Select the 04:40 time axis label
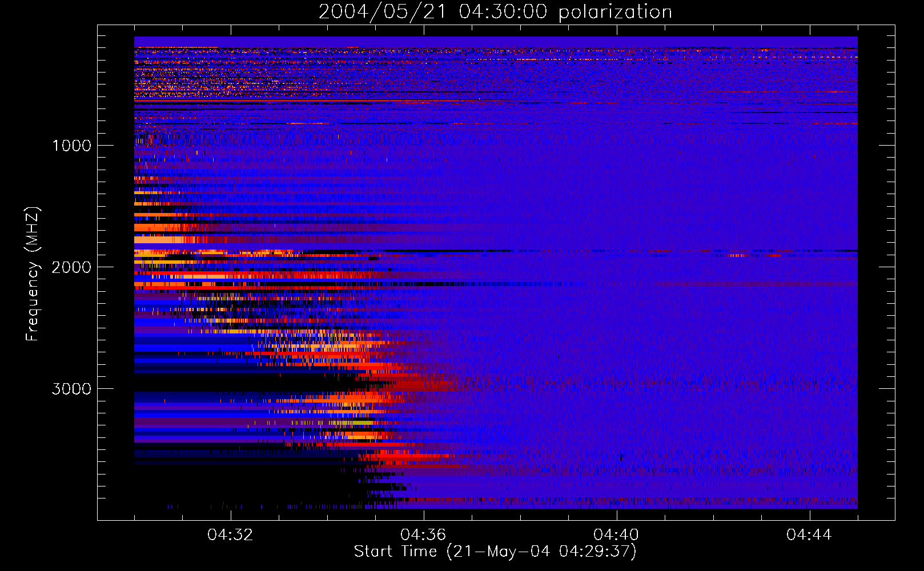Image resolution: width=924 pixels, height=571 pixels. coord(616,535)
